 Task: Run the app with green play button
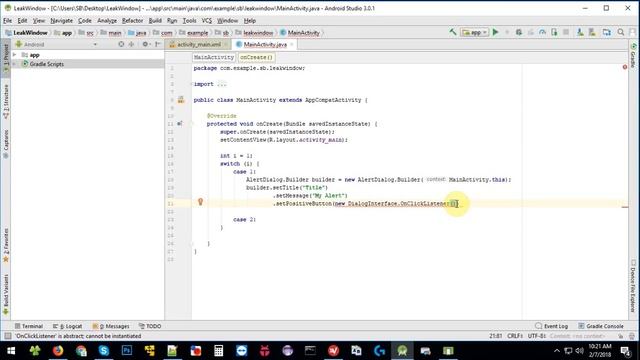pyautogui.click(x=496, y=32)
